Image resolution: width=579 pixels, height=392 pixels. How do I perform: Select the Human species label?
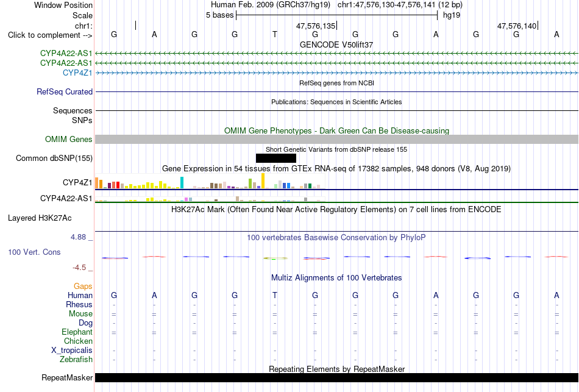click(80, 295)
